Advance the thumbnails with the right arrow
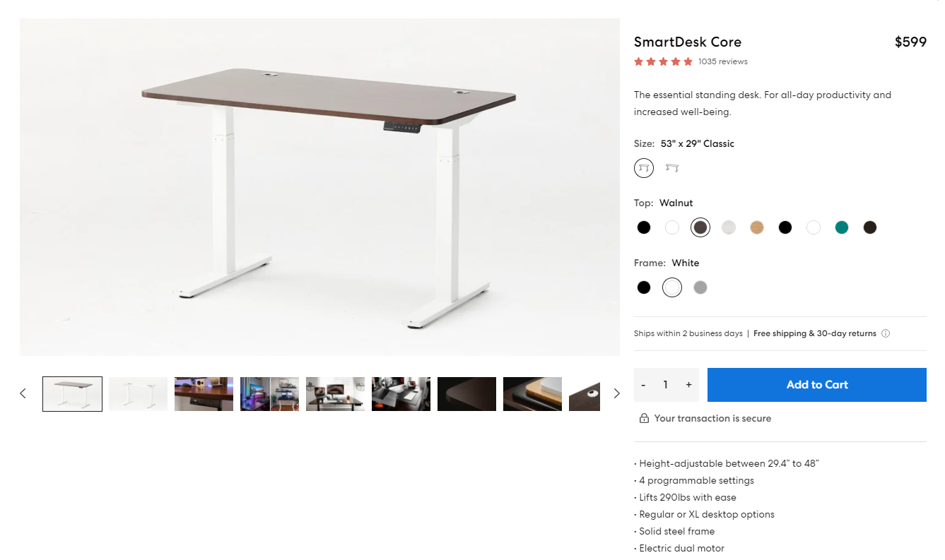Screen dimensions: 945x560 click(616, 393)
